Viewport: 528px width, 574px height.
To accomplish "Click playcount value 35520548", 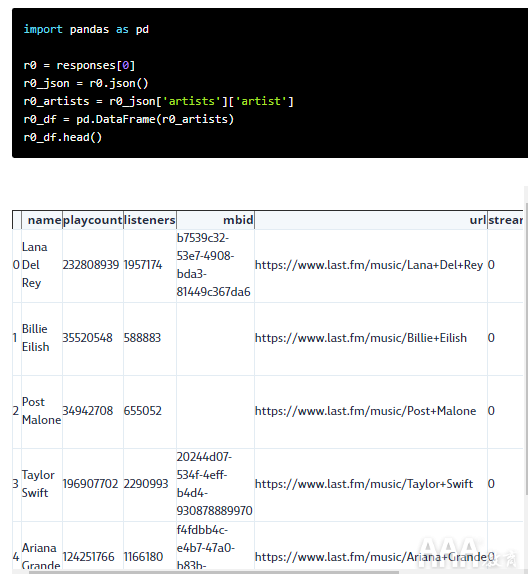I will click(x=88, y=338).
